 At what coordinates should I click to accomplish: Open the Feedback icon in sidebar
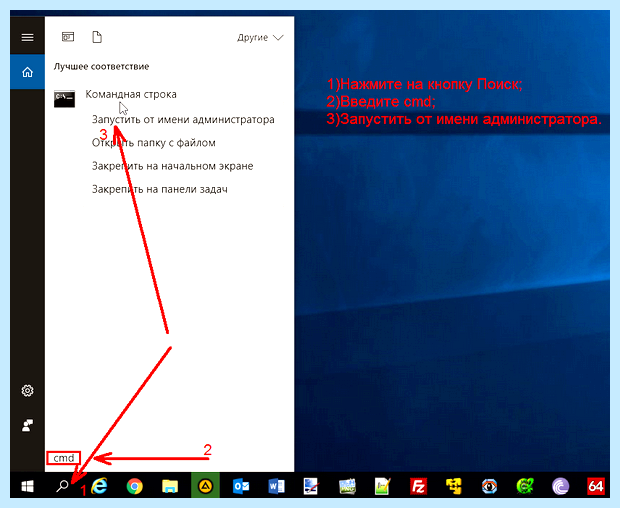(27, 426)
